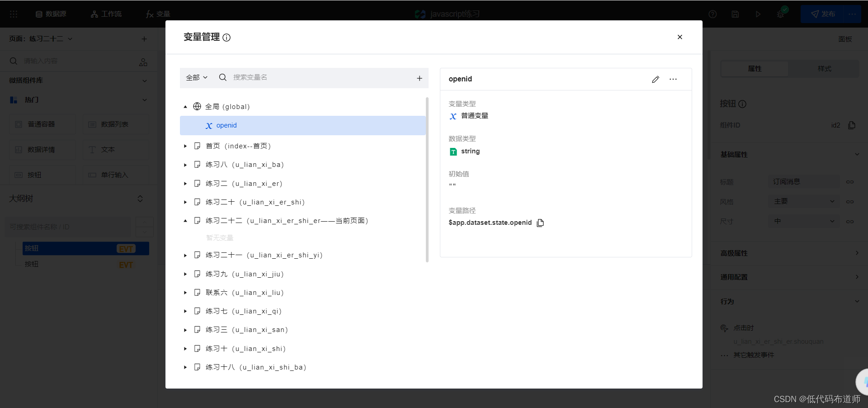Screen dimensions: 868x408
Task: Open the 页面: 练习二十二 page dropdown
Action: click(x=41, y=39)
